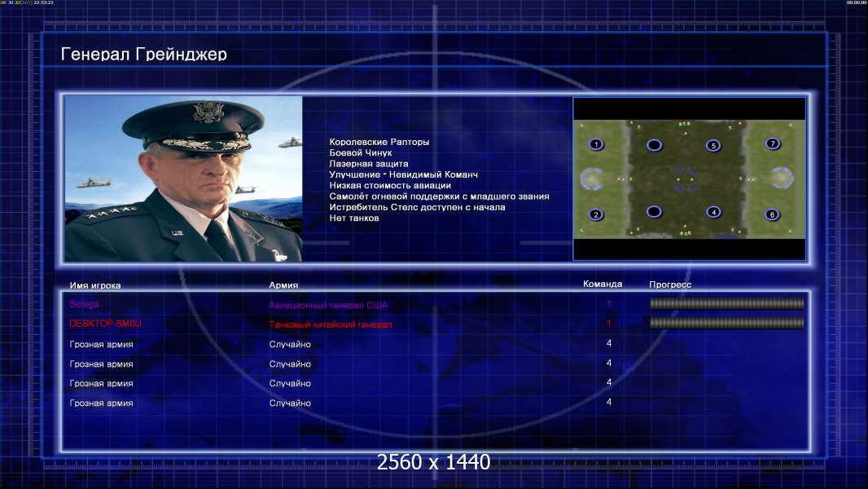Click "Низкая стоимость авиации" line
The width and height of the screenshot is (868, 489).
point(390,186)
